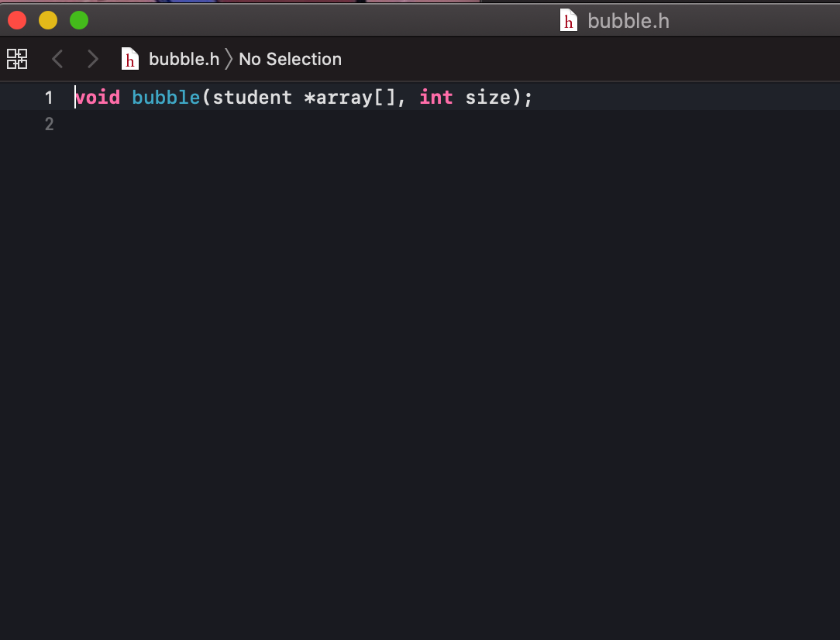840x640 pixels.
Task: Open the Related Items menu
Action: click(x=16, y=59)
